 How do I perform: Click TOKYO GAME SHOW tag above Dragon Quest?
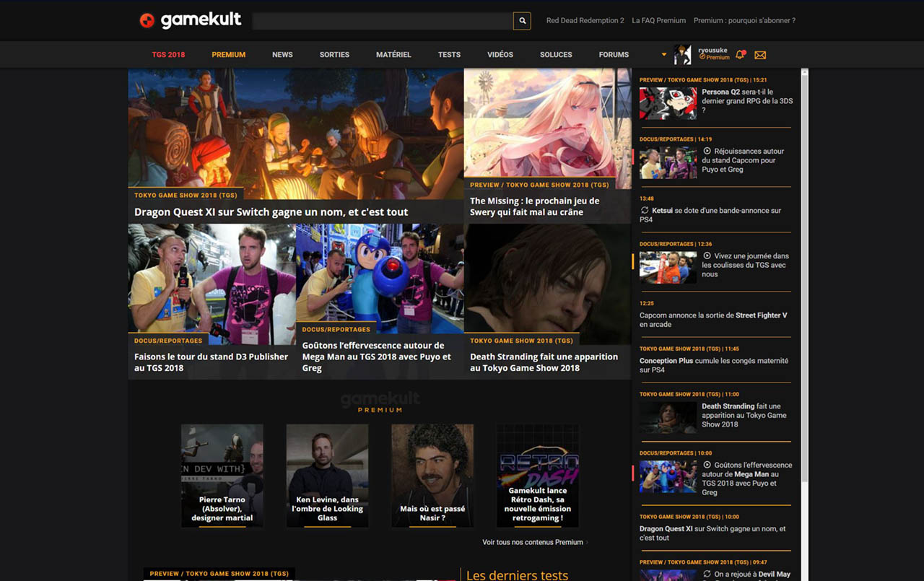click(186, 195)
